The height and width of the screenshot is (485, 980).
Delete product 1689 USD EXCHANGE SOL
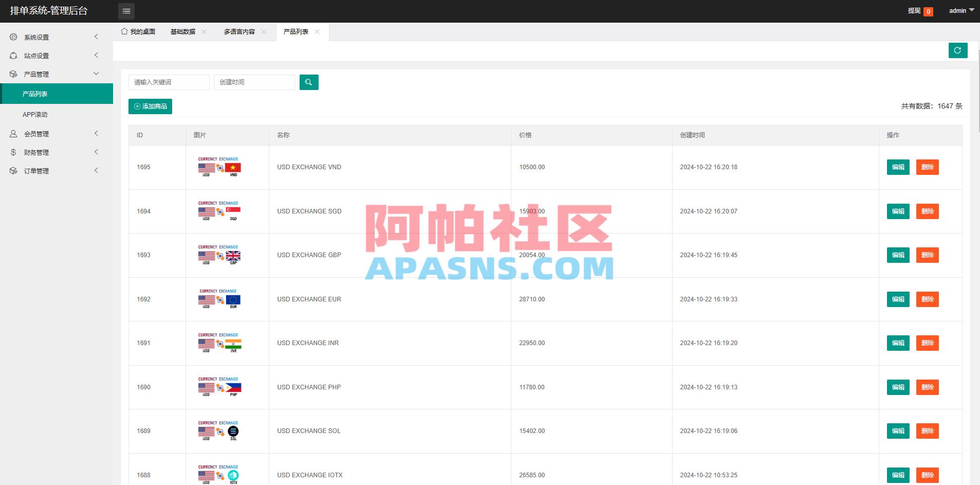tap(927, 431)
